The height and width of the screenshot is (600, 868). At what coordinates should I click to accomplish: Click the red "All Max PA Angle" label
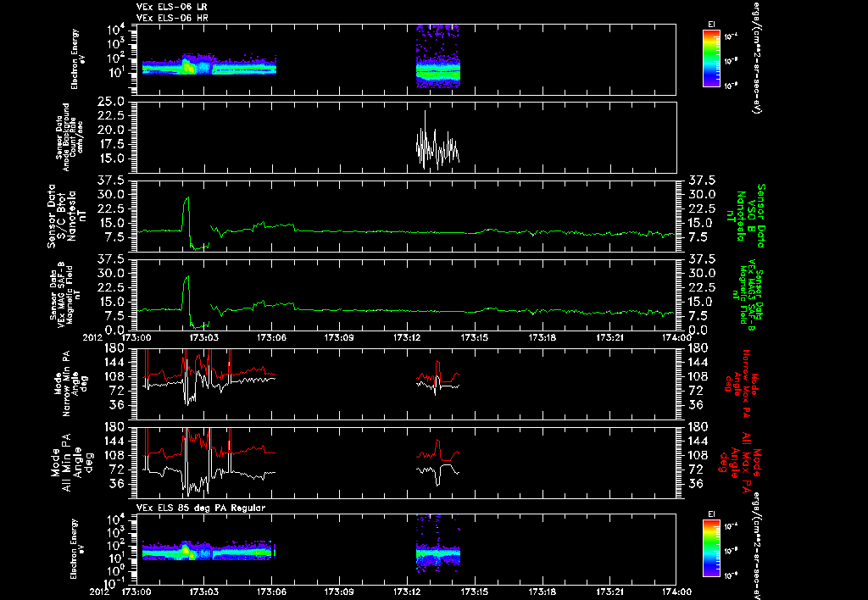coord(738,461)
